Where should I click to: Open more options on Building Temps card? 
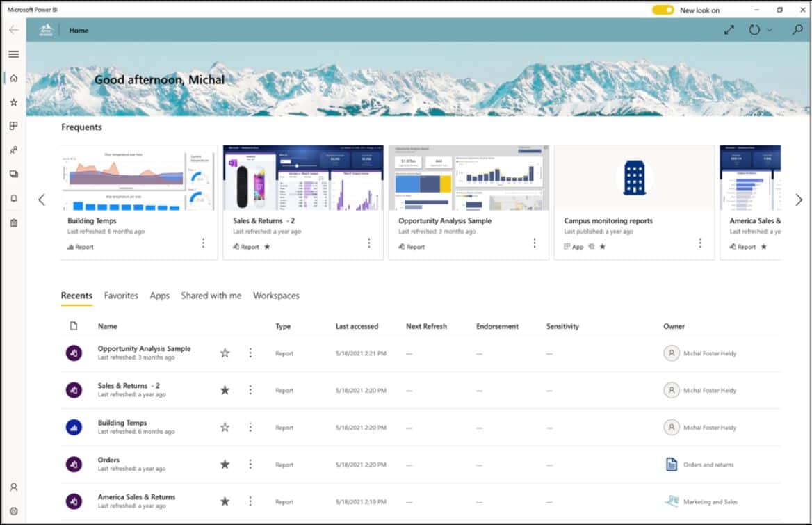[203, 242]
